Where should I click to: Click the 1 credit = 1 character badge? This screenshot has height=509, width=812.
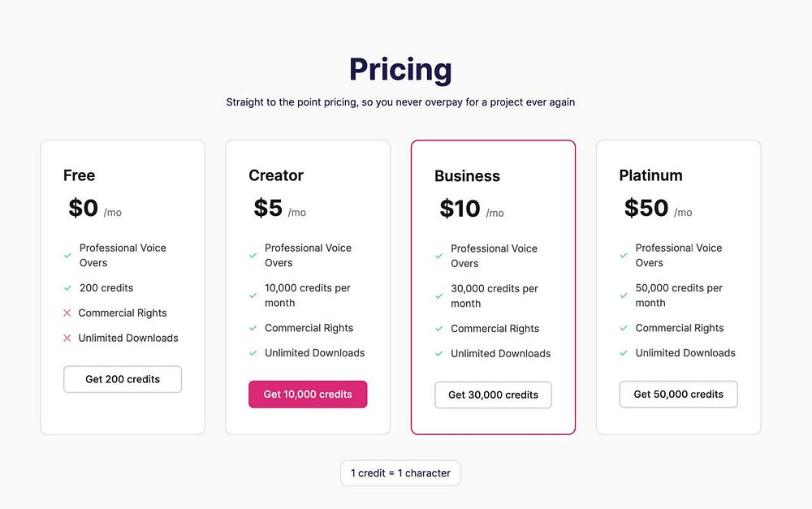click(x=400, y=473)
